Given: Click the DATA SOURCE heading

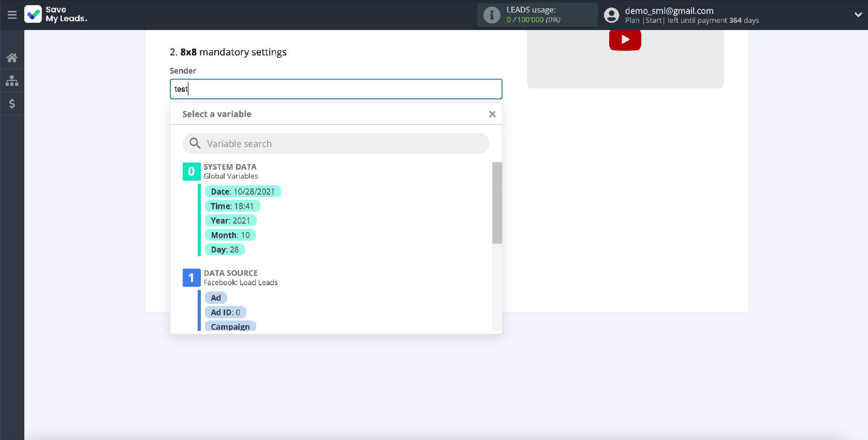Looking at the screenshot, I should tap(231, 273).
